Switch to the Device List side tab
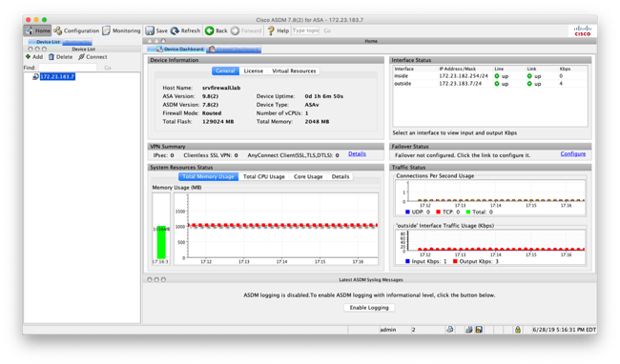 click(46, 42)
